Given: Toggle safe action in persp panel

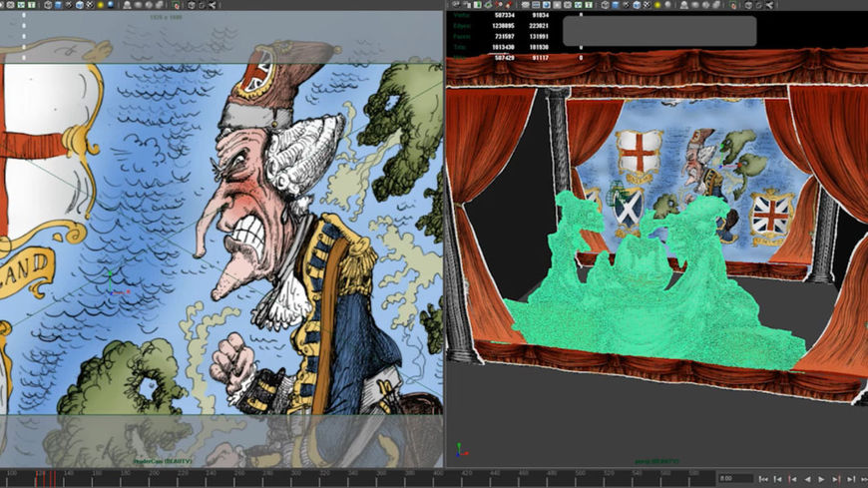Looking at the screenshot, I should [x=579, y=4].
